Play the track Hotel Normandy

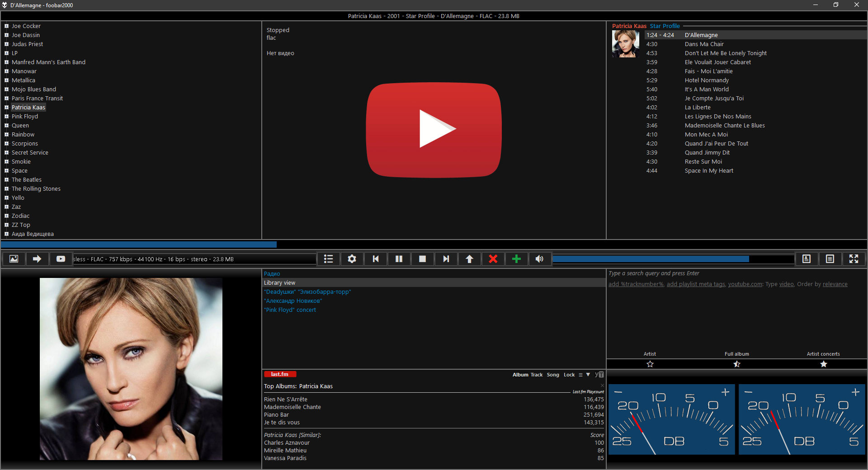tap(706, 80)
